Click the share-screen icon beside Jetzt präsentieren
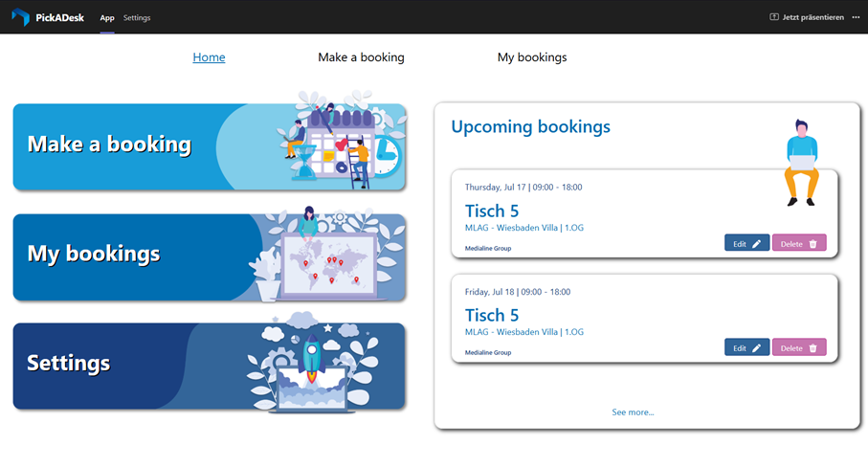The width and height of the screenshot is (868, 467). pyautogui.click(x=774, y=17)
